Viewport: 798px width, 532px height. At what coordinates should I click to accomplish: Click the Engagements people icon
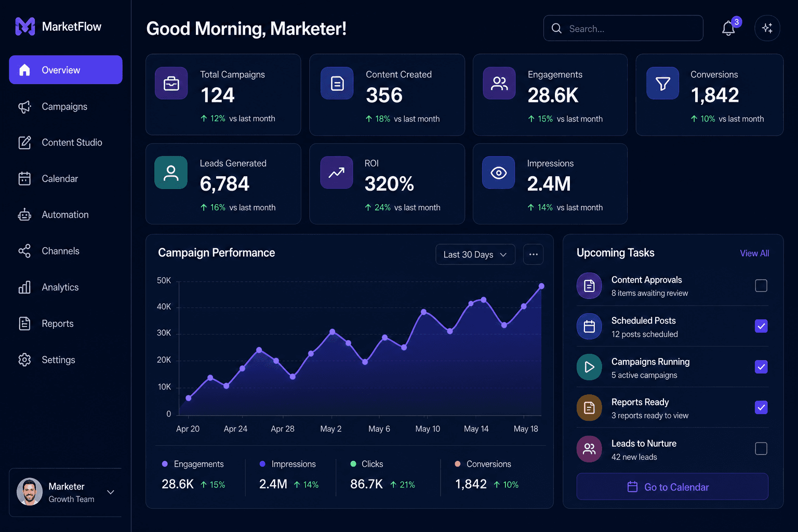(x=499, y=83)
